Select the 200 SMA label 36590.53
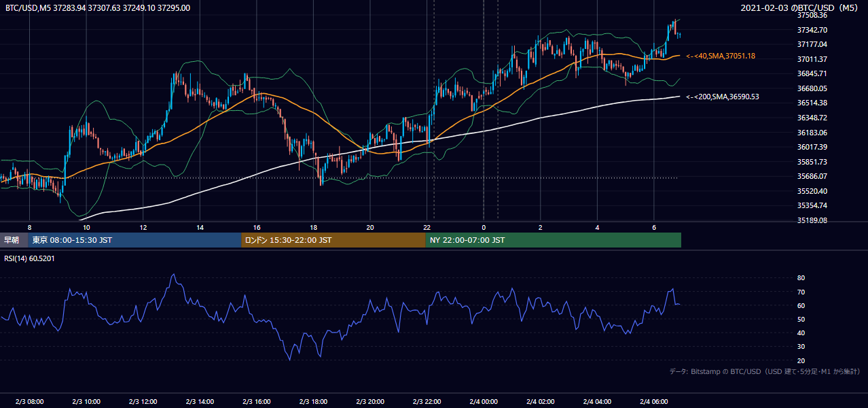Image resolution: width=868 pixels, height=408 pixels. pos(723,97)
